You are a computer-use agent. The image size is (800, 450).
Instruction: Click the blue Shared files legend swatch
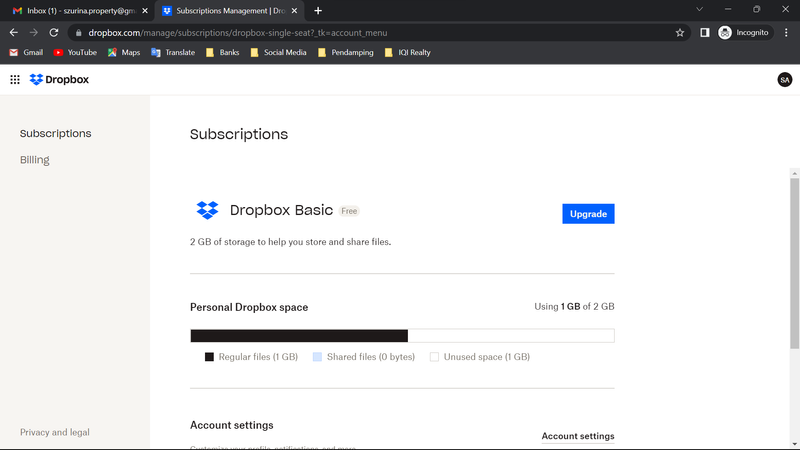click(317, 357)
